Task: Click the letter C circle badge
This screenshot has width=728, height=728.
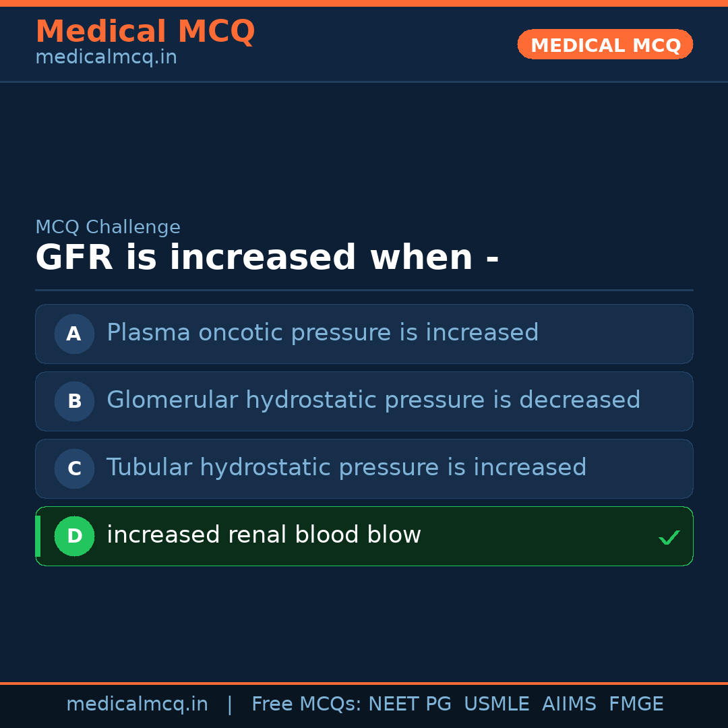Action: tap(74, 468)
